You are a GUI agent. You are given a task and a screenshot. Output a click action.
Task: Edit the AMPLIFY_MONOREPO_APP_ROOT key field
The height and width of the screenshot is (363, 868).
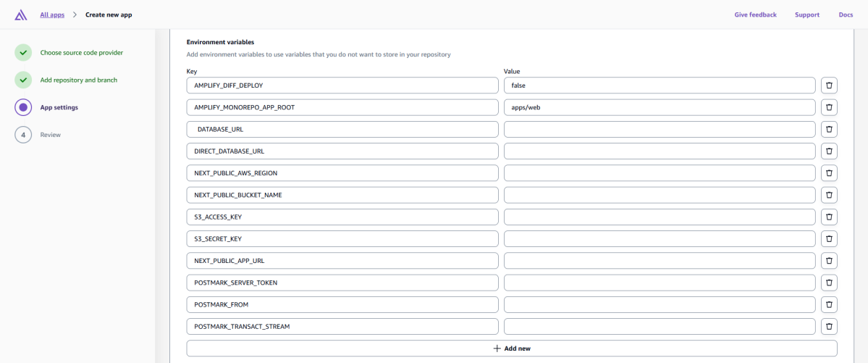coord(342,107)
